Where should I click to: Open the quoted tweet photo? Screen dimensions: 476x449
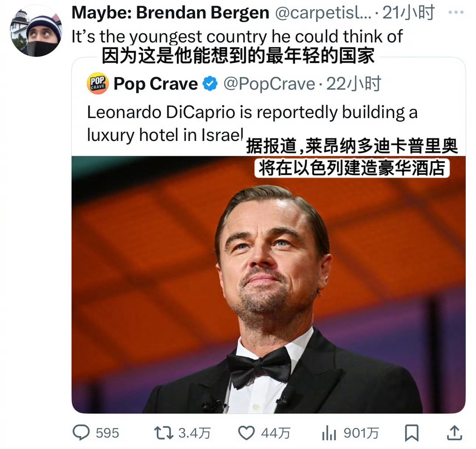pos(268,284)
